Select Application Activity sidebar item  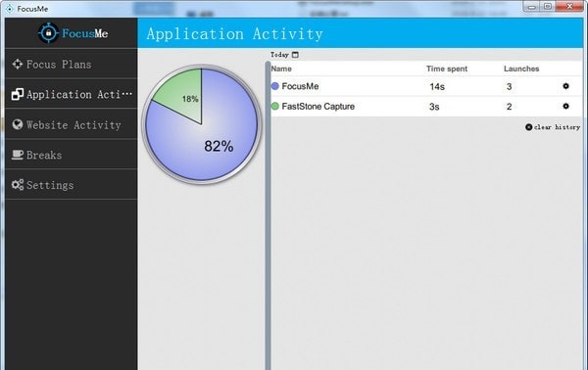click(x=72, y=94)
